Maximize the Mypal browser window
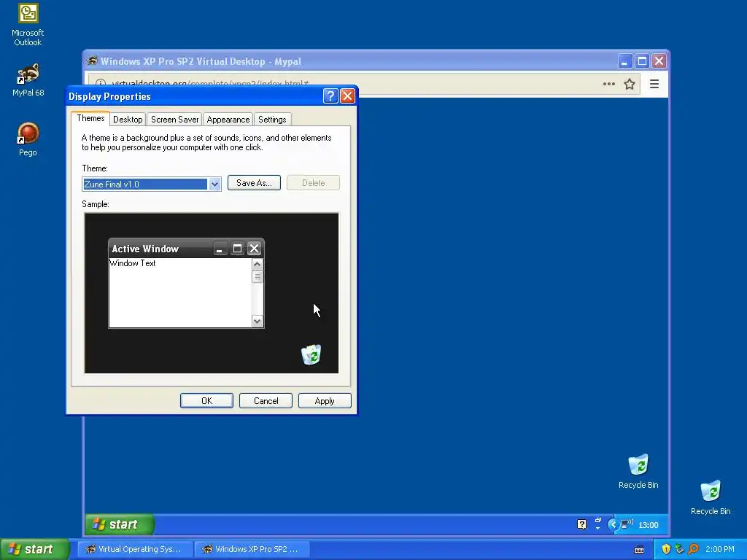 642,61
